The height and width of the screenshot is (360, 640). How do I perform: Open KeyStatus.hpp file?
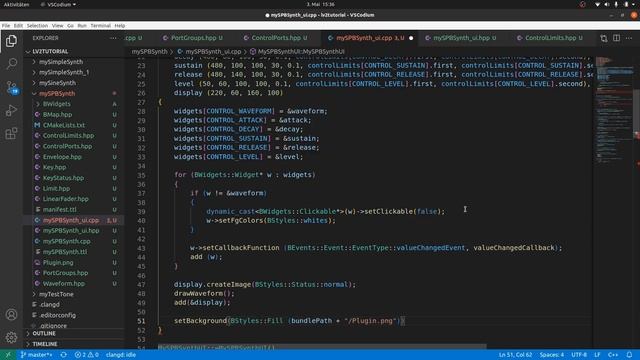(73, 178)
